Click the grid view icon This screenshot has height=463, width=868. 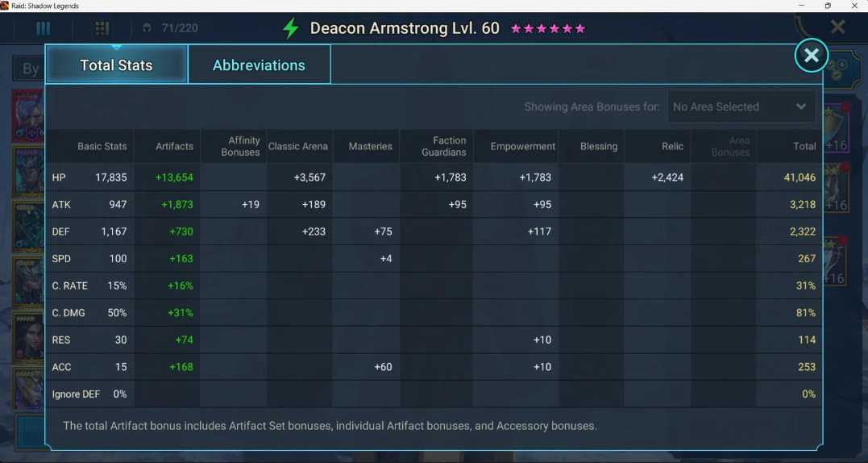tap(102, 28)
